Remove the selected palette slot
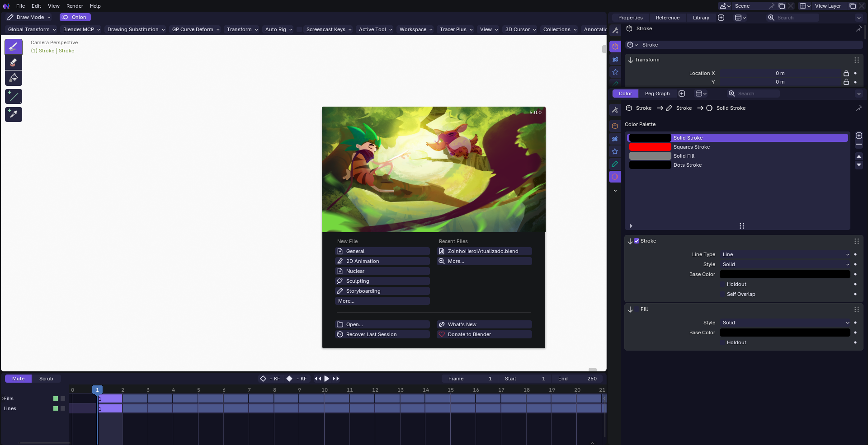This screenshot has width=868, height=445. click(859, 145)
